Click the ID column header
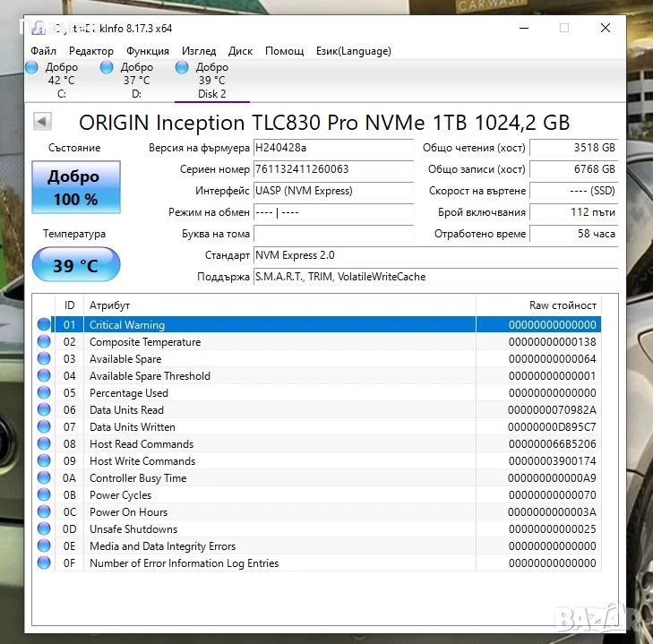 69,305
